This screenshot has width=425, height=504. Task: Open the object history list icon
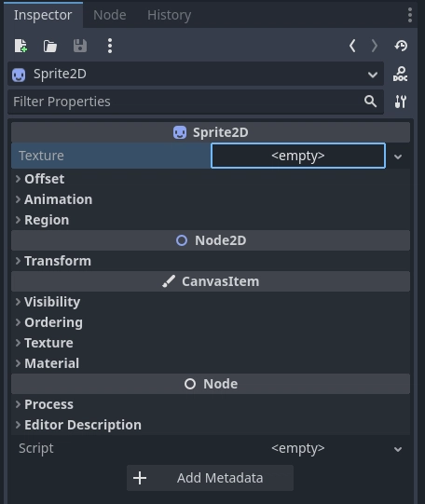401,46
